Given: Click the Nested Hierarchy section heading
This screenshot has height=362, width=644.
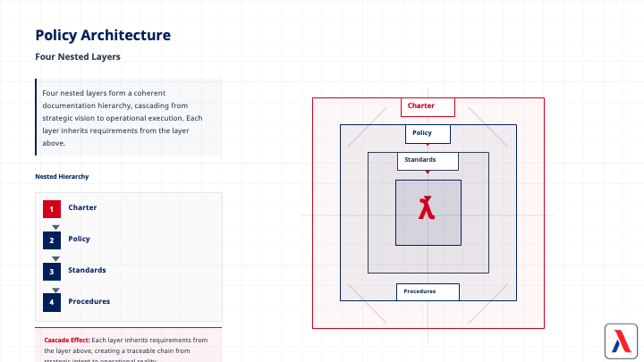Looking at the screenshot, I should click(62, 177).
